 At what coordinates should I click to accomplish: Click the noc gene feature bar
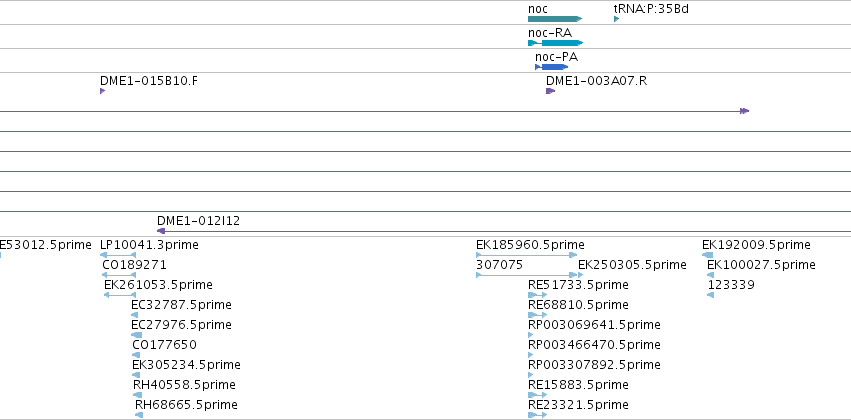tap(555, 19)
